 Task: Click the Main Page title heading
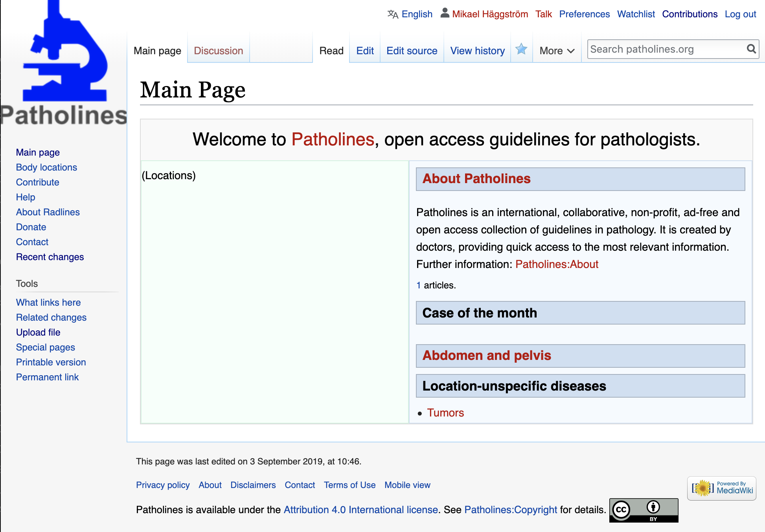point(193,90)
